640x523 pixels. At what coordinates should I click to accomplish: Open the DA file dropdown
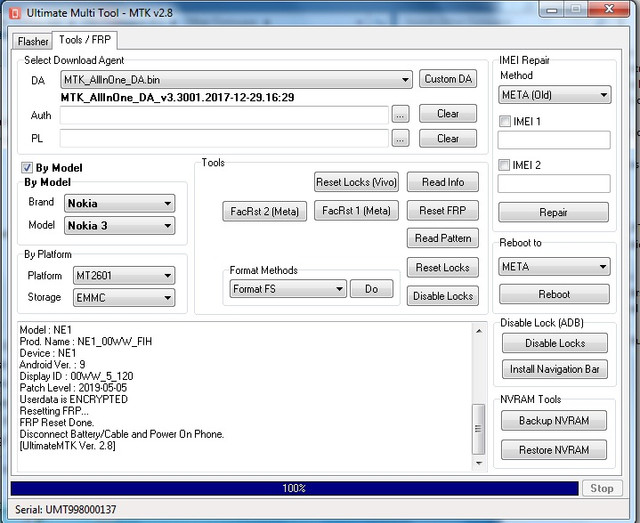tap(236, 80)
